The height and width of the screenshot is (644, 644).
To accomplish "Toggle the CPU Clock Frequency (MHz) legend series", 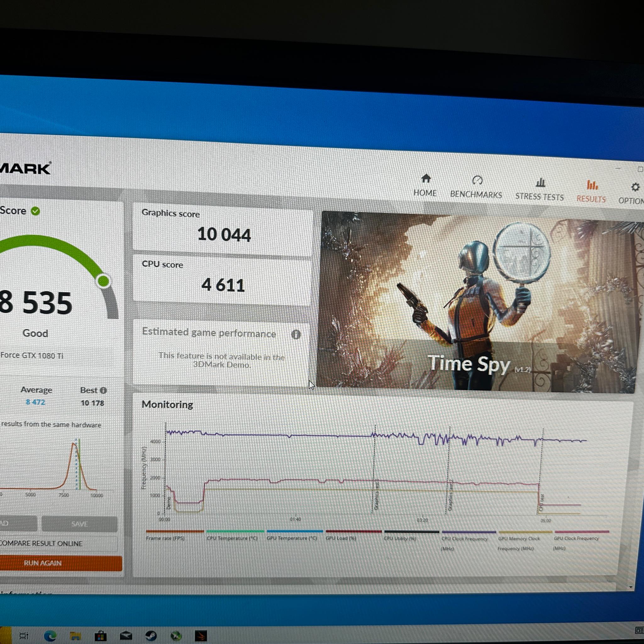I will 468,541.
